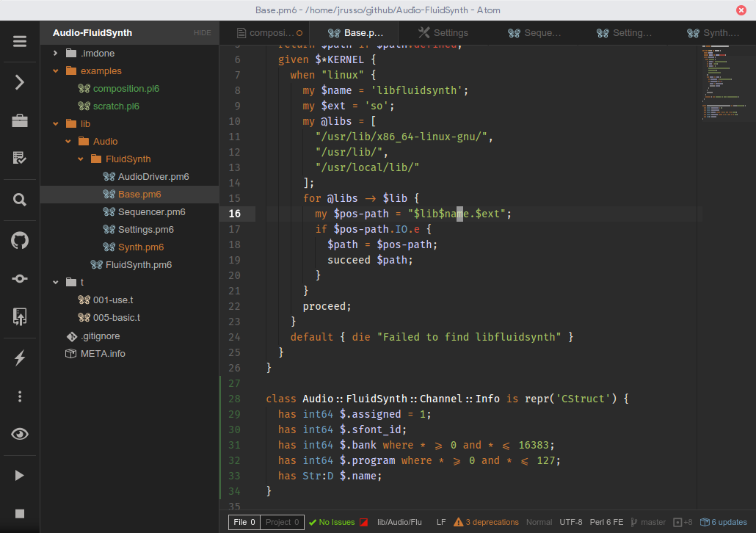Open Synth.pm6 file
Image resolution: width=756 pixels, height=533 pixels.
(x=141, y=247)
